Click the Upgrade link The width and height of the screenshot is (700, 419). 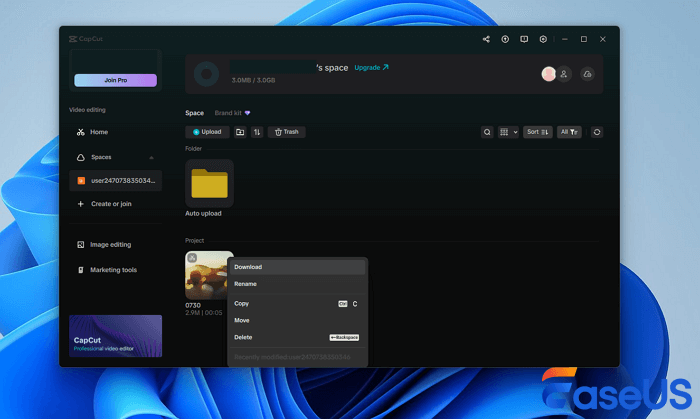[371, 67]
